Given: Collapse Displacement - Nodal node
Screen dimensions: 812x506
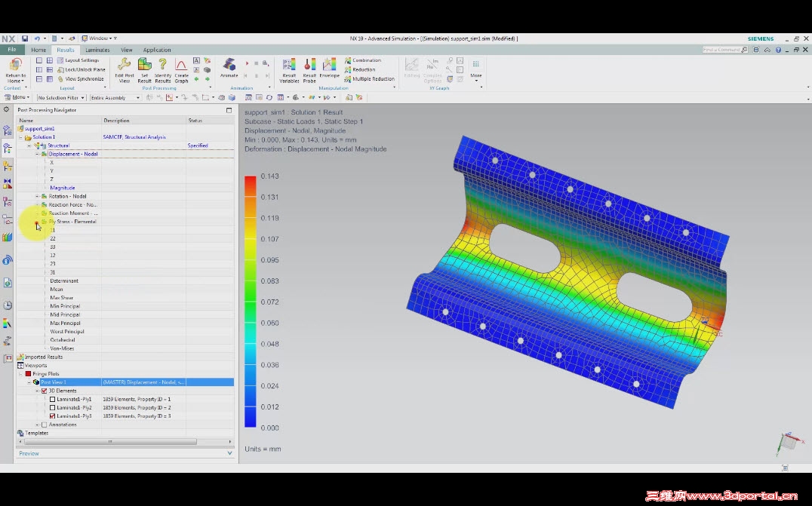Looking at the screenshot, I should (37, 154).
